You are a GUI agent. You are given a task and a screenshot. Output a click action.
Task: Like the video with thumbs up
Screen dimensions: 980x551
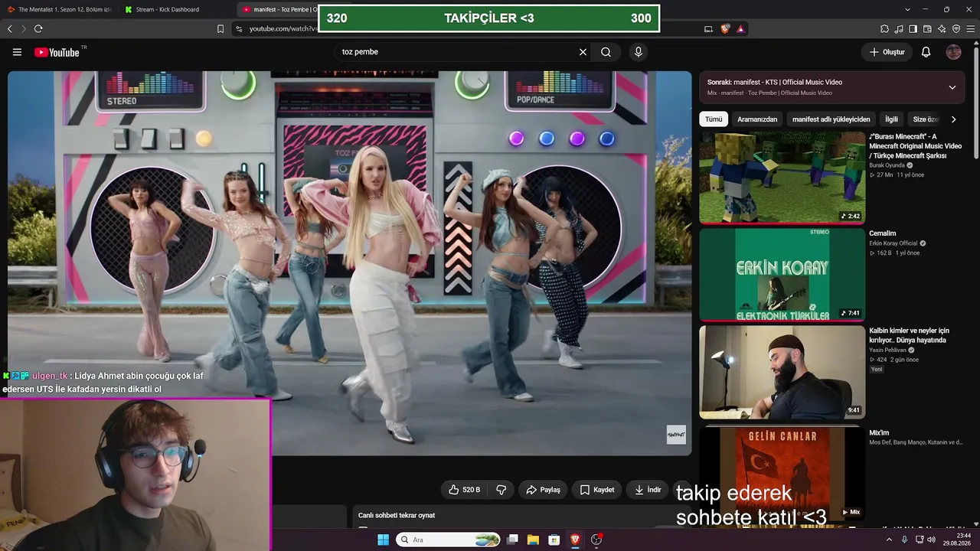[464, 490]
